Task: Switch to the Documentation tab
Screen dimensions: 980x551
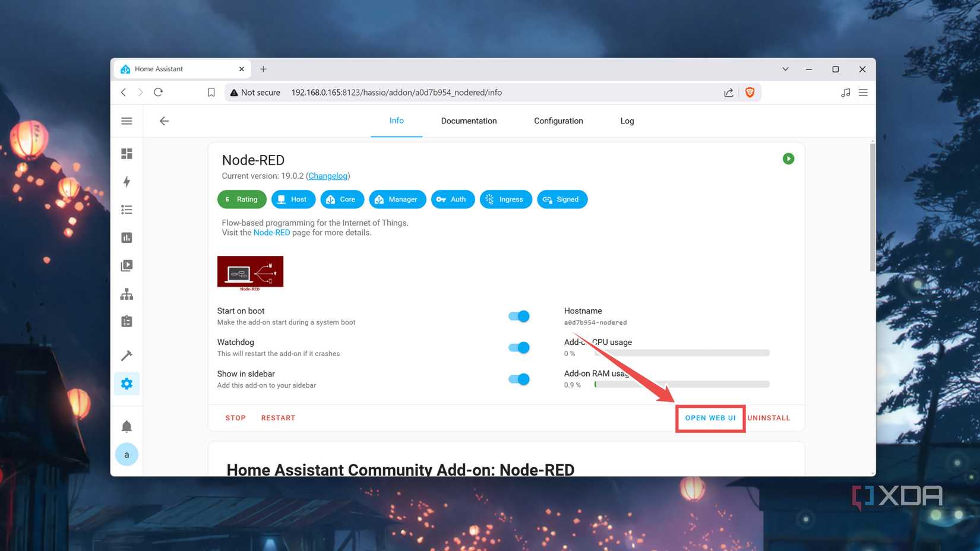Action: (469, 121)
